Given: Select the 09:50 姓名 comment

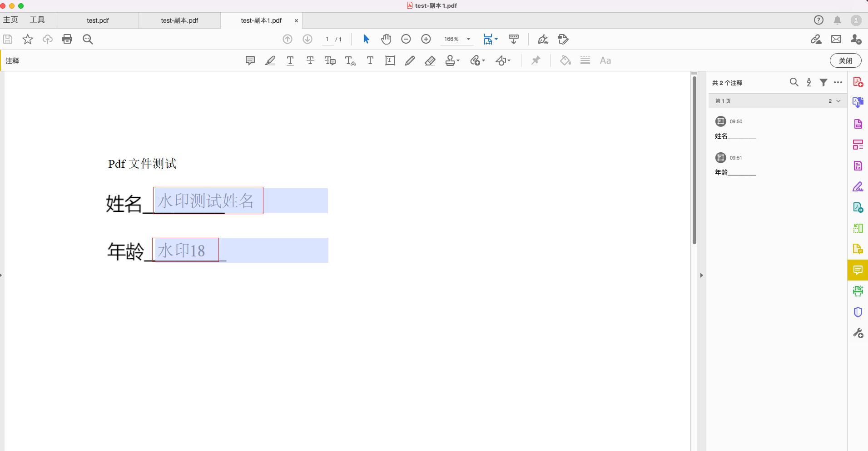Looking at the screenshot, I should point(777,129).
